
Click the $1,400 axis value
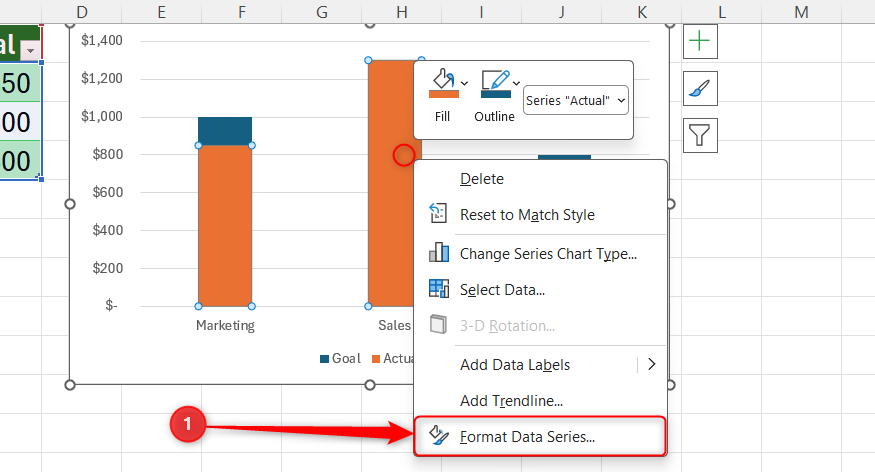click(x=102, y=40)
